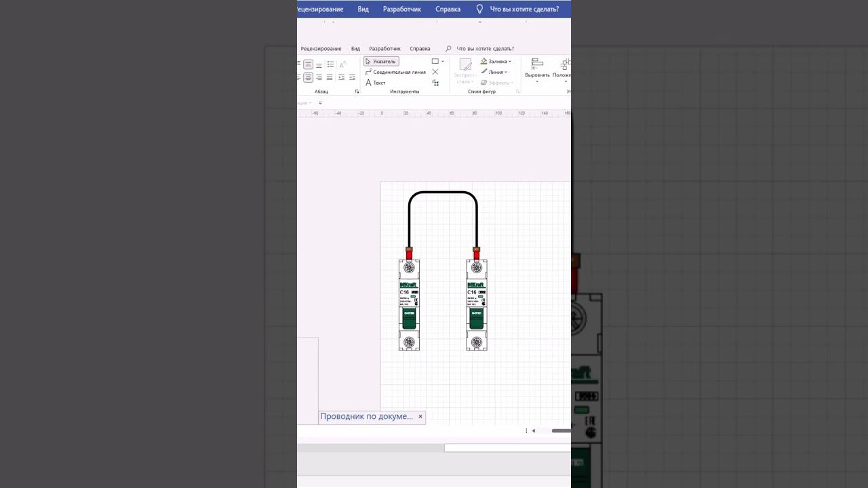This screenshot has width=868, height=488.
Task: Click the green toggle on right breaker
Action: coord(477,319)
